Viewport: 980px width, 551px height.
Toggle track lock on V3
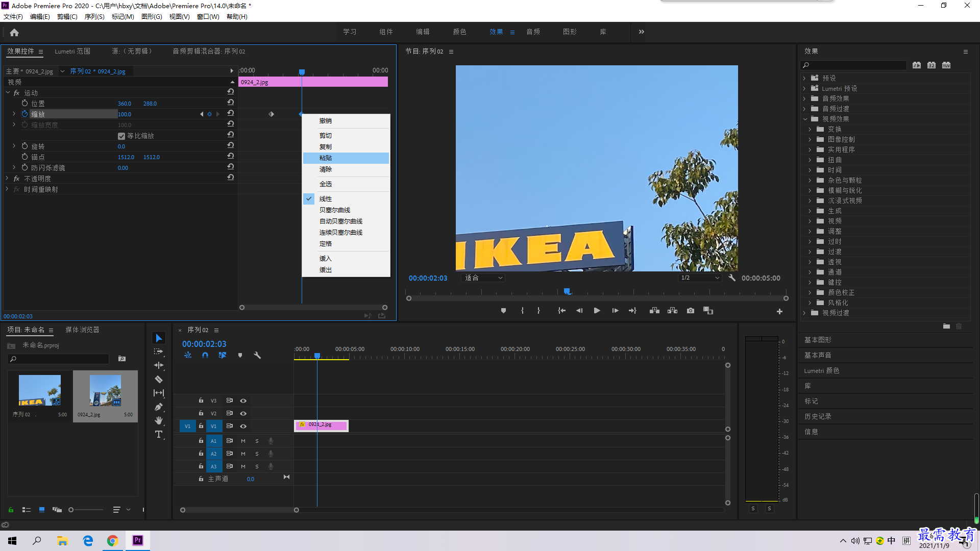201,400
